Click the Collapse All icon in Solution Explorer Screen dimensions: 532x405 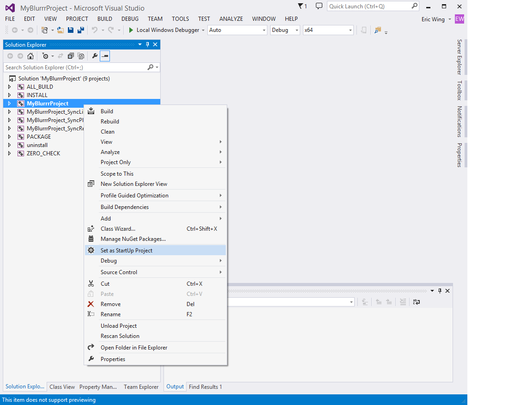[71, 56]
